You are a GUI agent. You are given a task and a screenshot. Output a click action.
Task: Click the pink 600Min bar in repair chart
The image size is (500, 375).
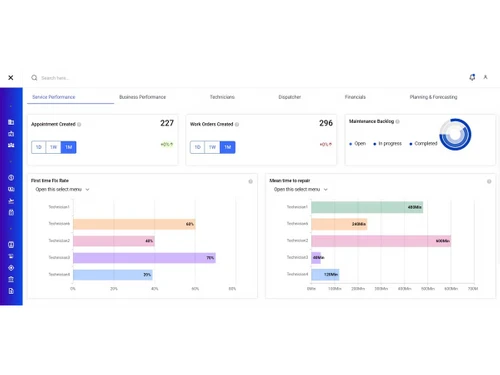381,241
